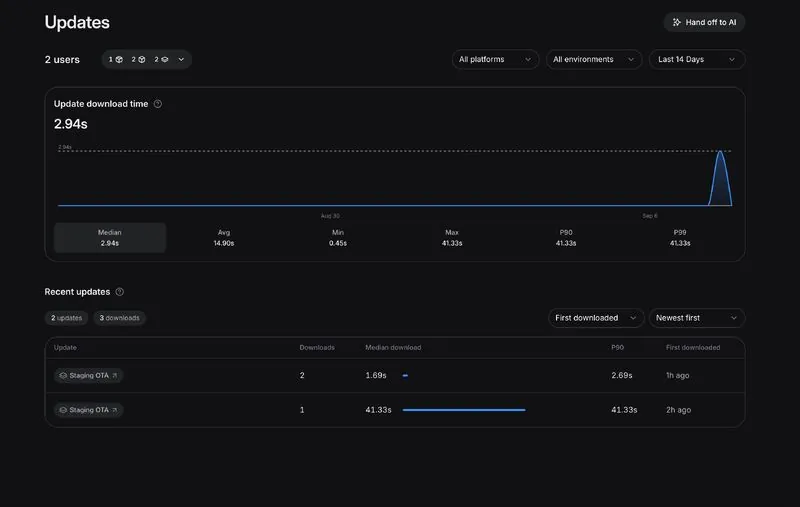Select the Avg 14.90s stat tab
Viewport: 800px width, 507px height.
(x=223, y=238)
